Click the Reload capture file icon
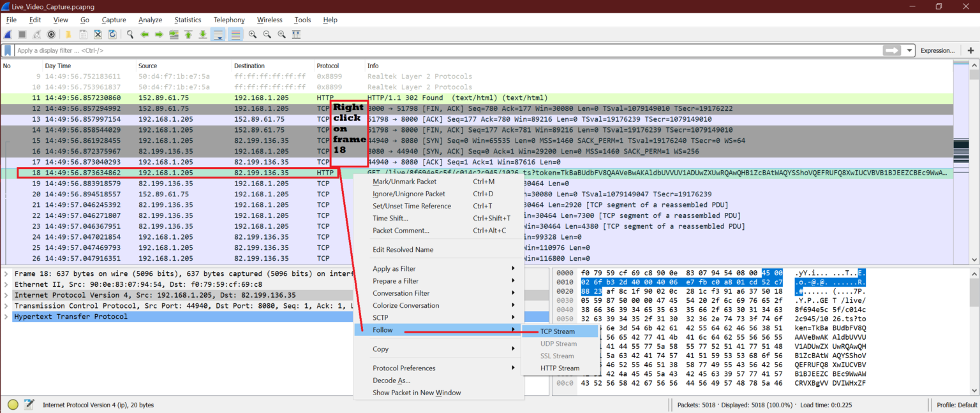This screenshot has width=980, height=413. click(x=112, y=34)
